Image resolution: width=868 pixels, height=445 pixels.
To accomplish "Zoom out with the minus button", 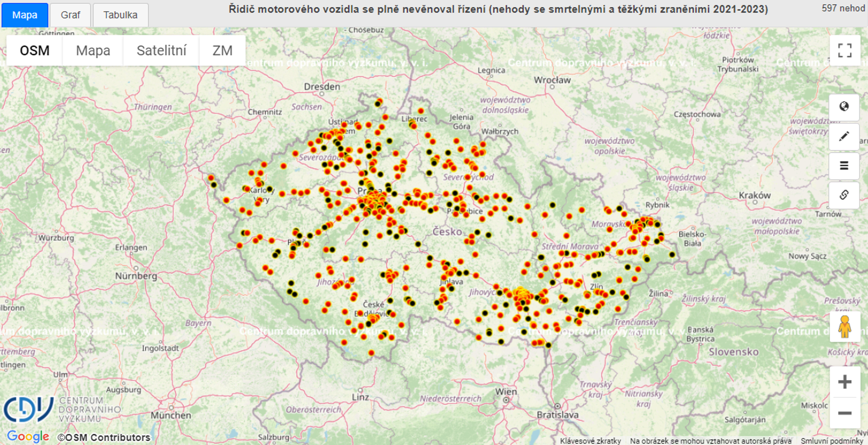I will pyautogui.click(x=845, y=413).
